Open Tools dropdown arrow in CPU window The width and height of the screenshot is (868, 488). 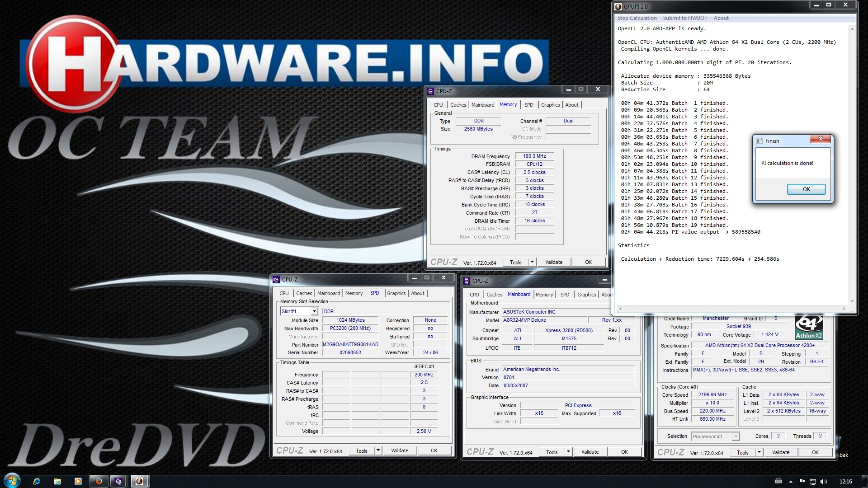click(759, 452)
